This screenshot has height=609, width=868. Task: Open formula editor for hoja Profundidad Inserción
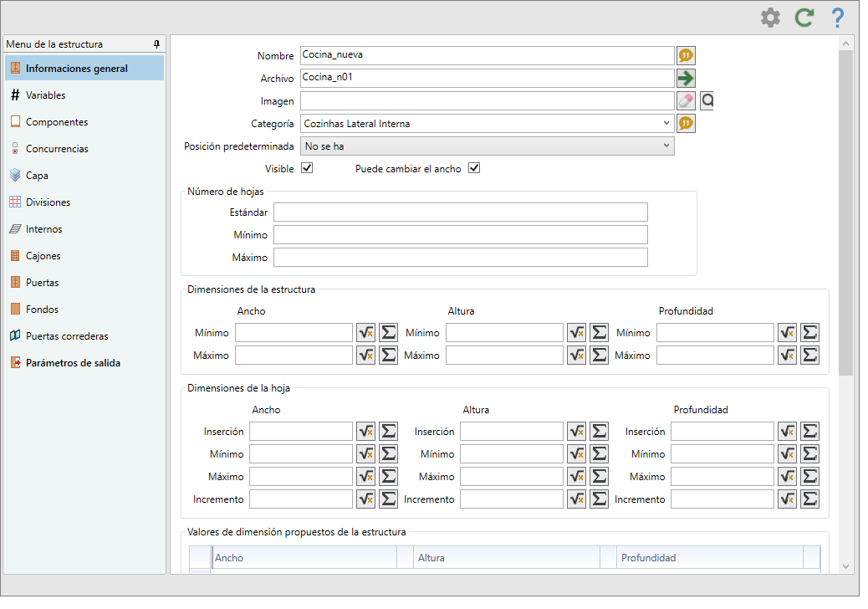coord(787,432)
